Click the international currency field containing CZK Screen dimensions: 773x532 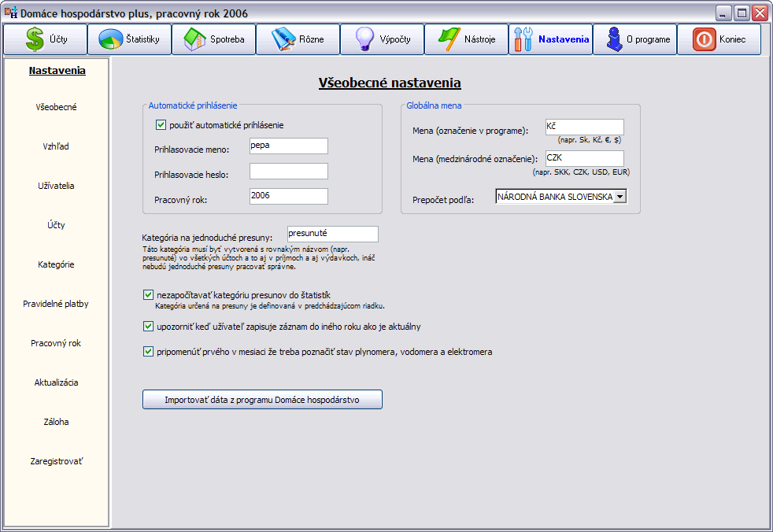(585, 158)
